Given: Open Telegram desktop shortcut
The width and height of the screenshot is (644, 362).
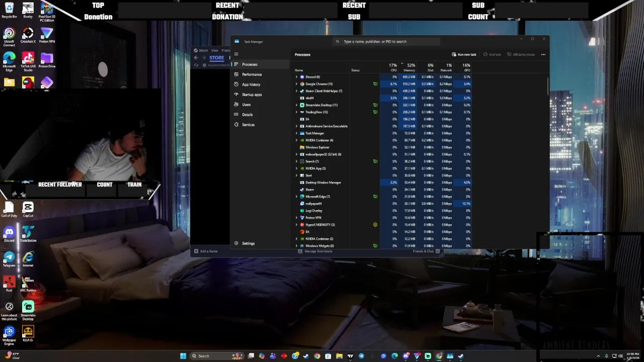Looking at the screenshot, I should pos(9,259).
